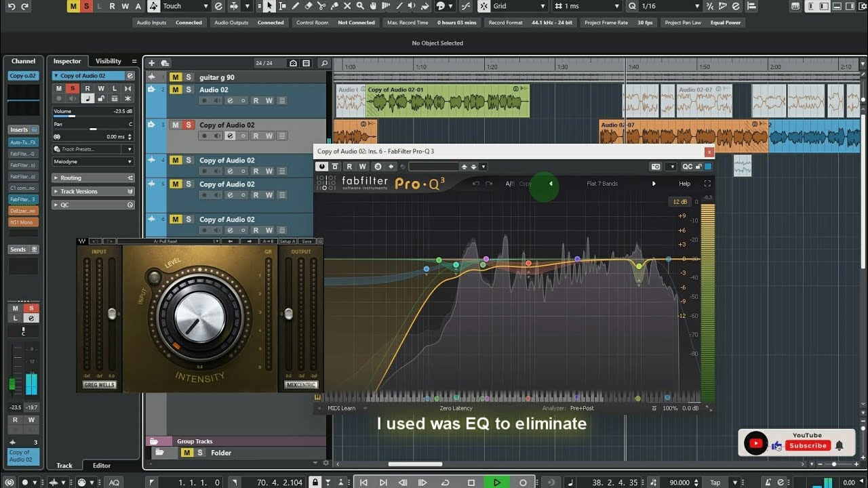The width and height of the screenshot is (868, 488).
Task: Click the next preset arrow in Pro-Q 3
Action: [x=654, y=184]
